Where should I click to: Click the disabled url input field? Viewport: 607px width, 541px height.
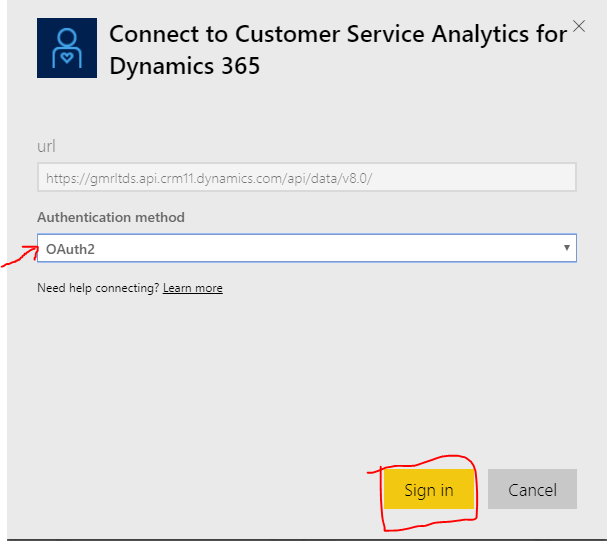point(306,178)
